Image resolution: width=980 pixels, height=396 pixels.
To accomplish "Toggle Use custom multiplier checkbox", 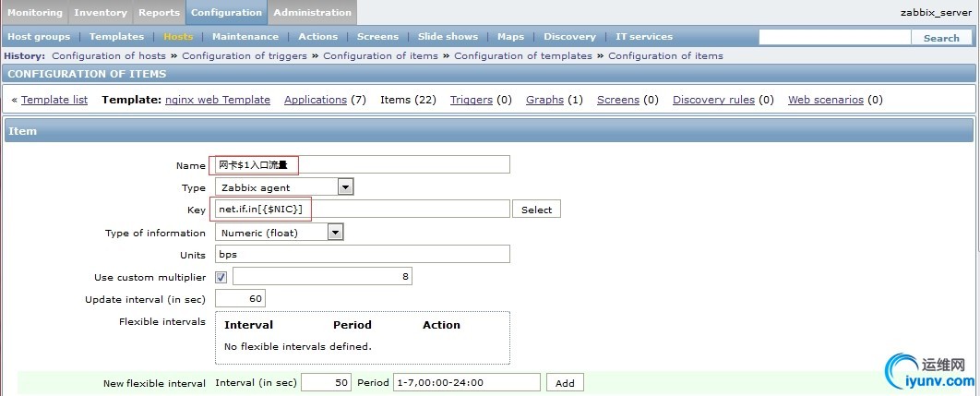I will pyautogui.click(x=221, y=277).
